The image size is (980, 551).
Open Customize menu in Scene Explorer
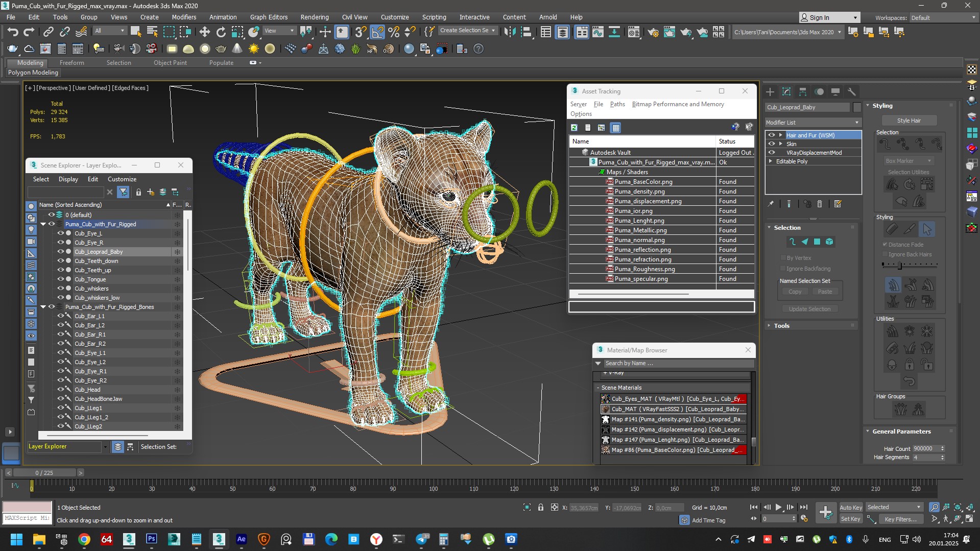[122, 179]
